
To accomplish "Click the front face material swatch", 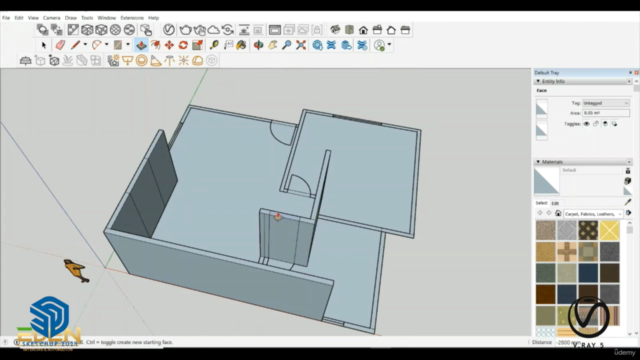I will pyautogui.click(x=542, y=108).
